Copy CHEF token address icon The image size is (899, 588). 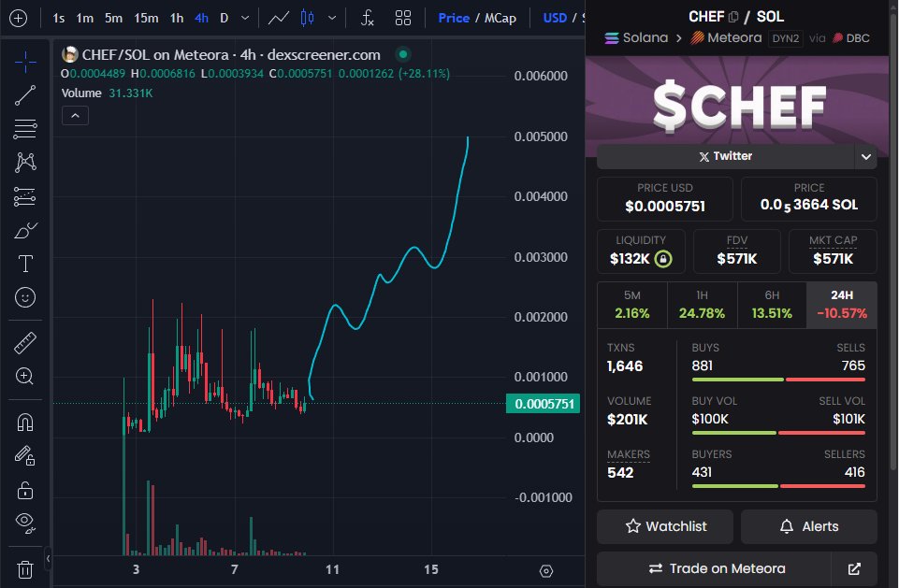click(733, 17)
